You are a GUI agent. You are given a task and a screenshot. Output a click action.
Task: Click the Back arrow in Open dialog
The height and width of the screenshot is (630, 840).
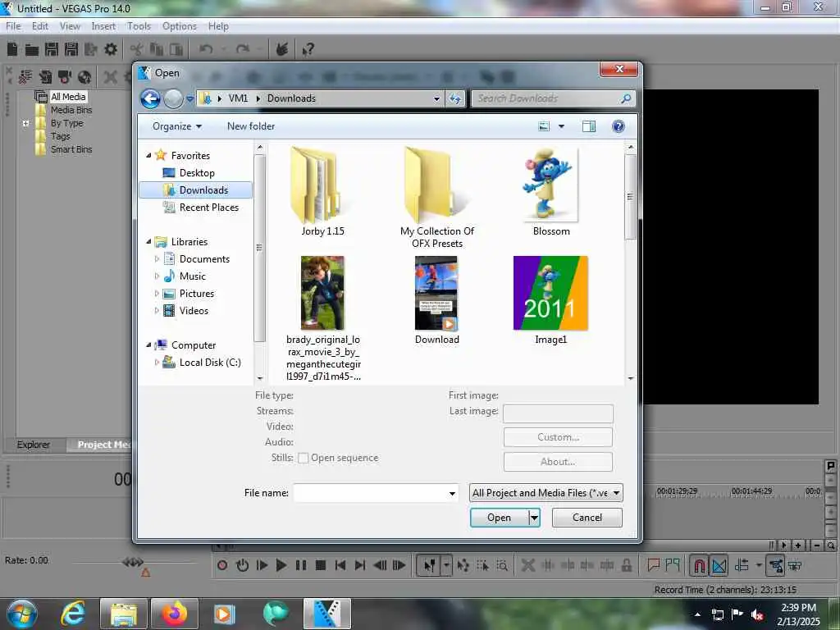point(151,98)
